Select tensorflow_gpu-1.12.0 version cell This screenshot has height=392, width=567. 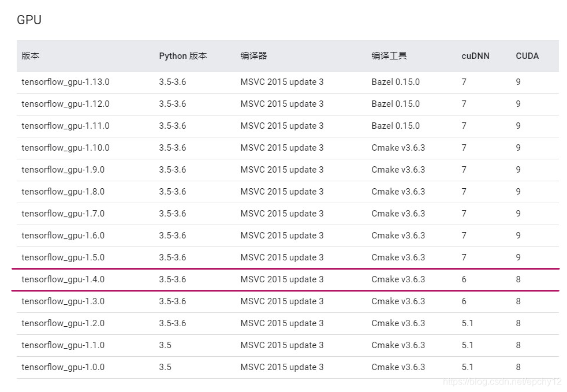65,104
